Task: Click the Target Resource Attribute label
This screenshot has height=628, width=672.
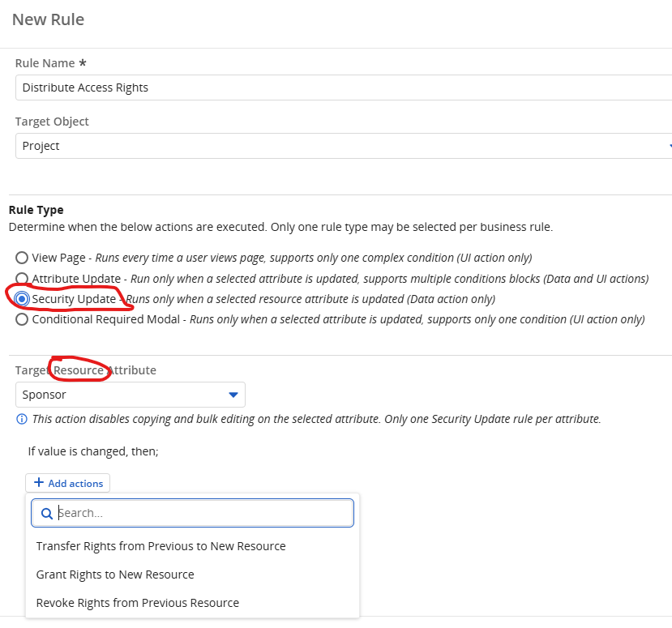Action: [86, 370]
